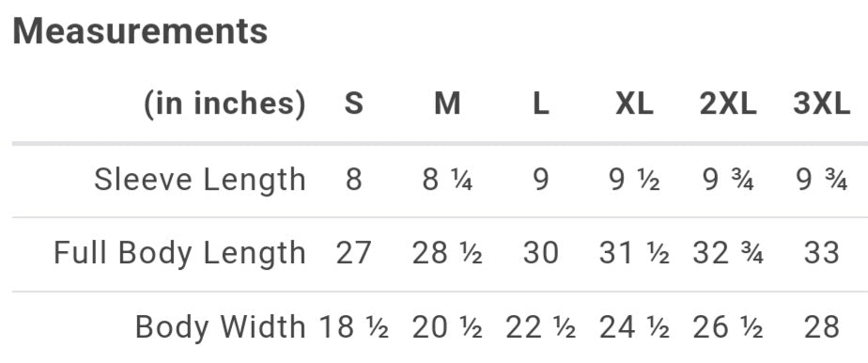Click full body length 27 for S
868x363 pixels.
point(354,253)
